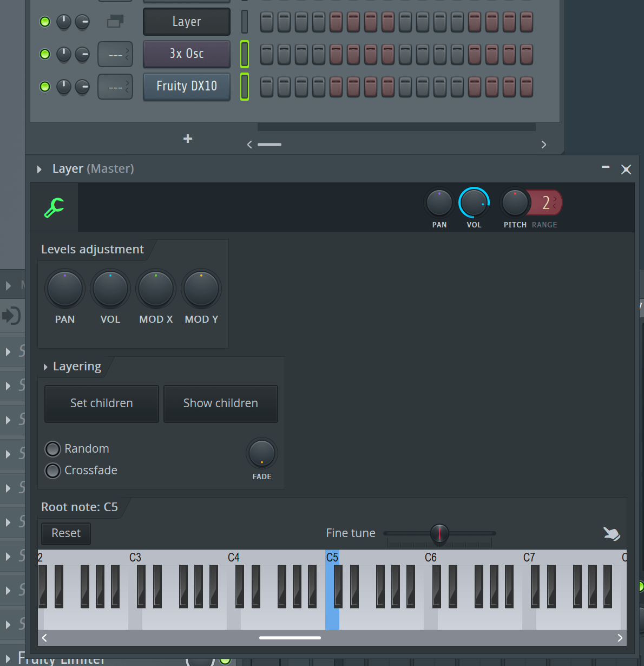Click the highlighted C5 piano key
The height and width of the screenshot is (666, 644).
[x=332, y=617]
